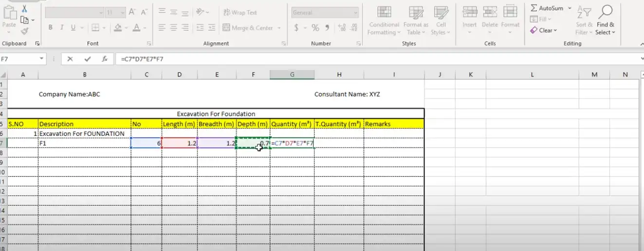This screenshot has width=644, height=251.
Task: Select Top Align icon
Action: (162, 12)
